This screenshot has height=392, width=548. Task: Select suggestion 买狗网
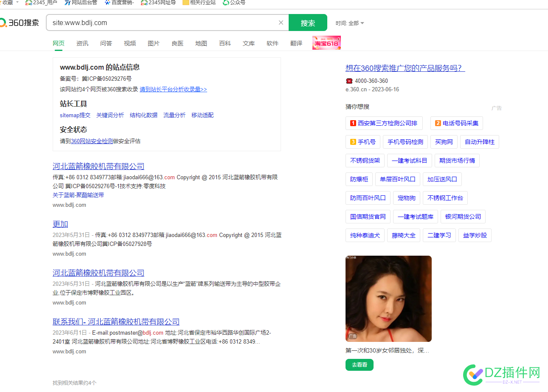(444, 142)
